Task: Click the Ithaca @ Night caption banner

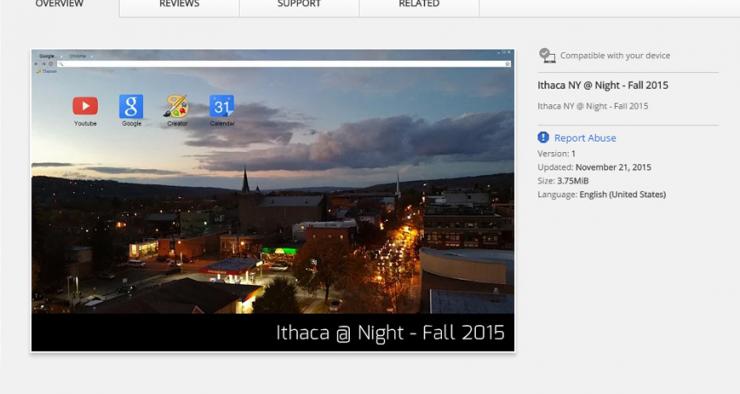Action: tap(273, 333)
